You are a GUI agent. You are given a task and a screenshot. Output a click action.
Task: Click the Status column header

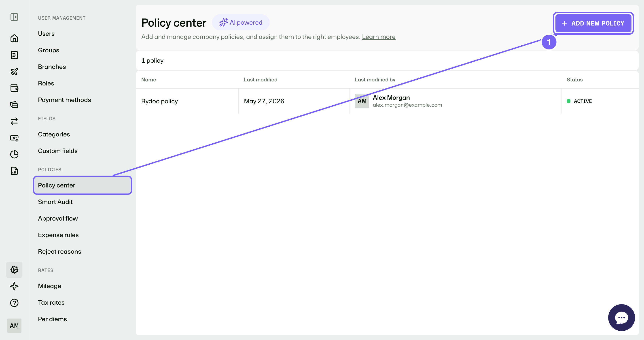coord(574,79)
